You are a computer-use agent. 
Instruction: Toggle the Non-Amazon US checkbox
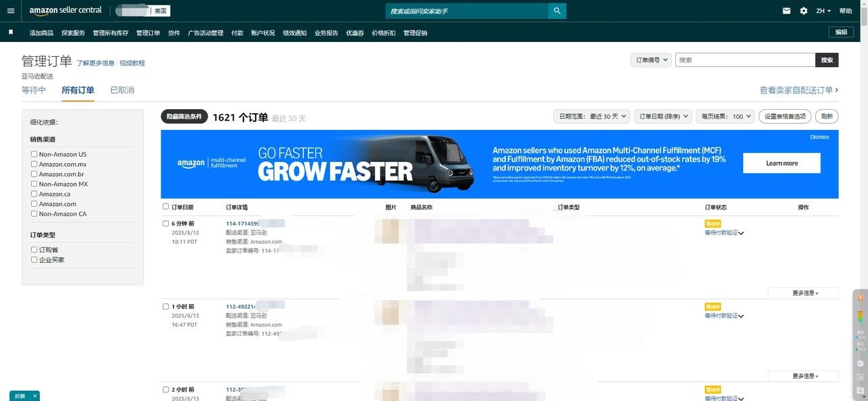click(34, 154)
